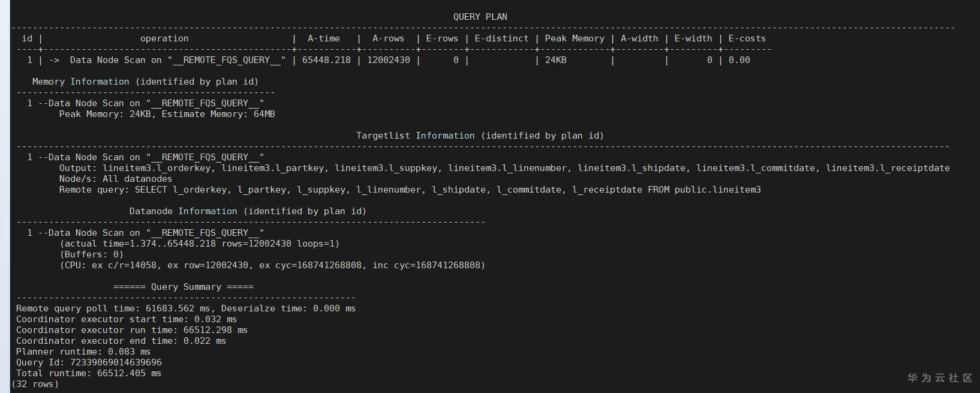
Task: Click the Node/s: All datanodes line
Action: (115, 179)
